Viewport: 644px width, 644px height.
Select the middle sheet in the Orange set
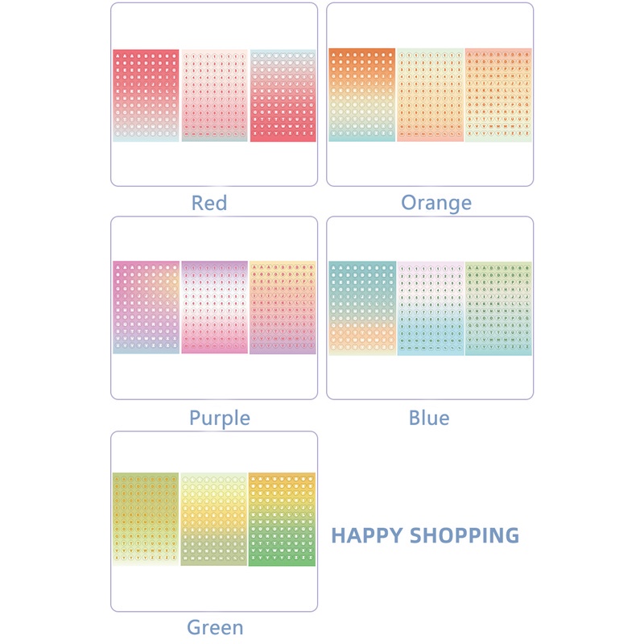[x=430, y=95]
